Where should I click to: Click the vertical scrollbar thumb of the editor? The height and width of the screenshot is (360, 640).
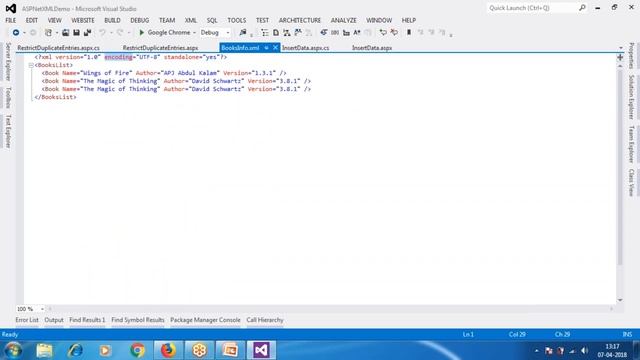620,167
